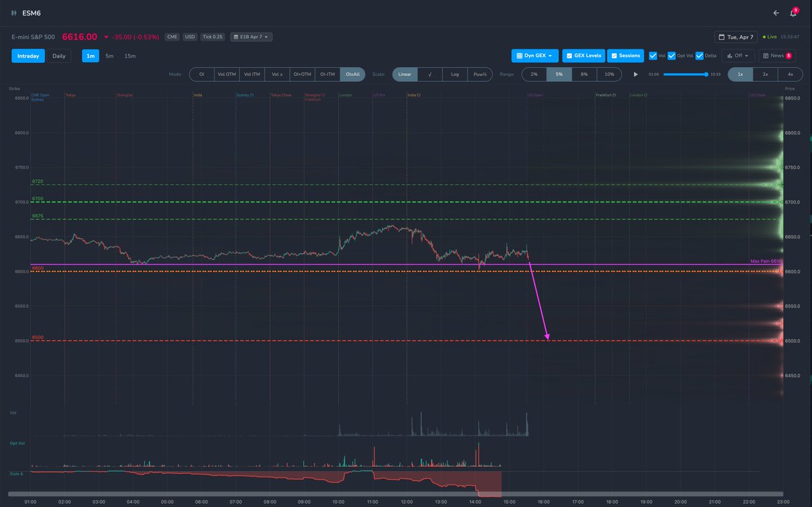Click the red 6500 GEX level label
The image size is (812, 507).
pyautogui.click(x=37, y=337)
